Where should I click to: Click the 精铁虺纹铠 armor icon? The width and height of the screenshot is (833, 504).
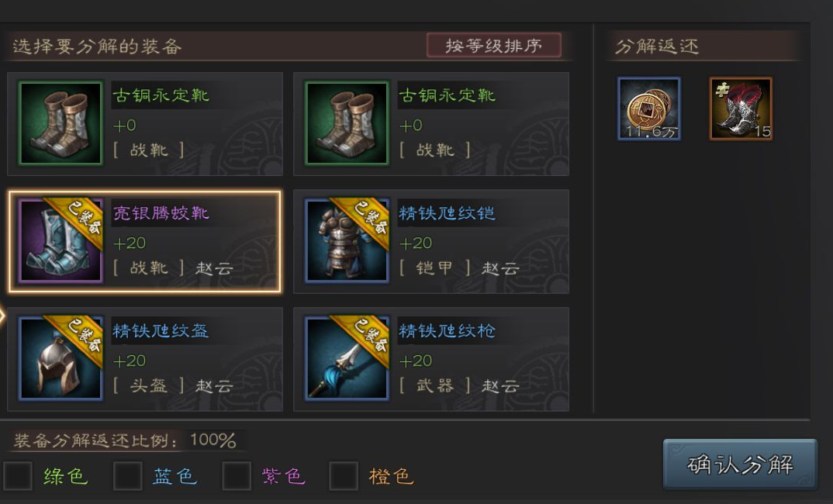tap(347, 240)
